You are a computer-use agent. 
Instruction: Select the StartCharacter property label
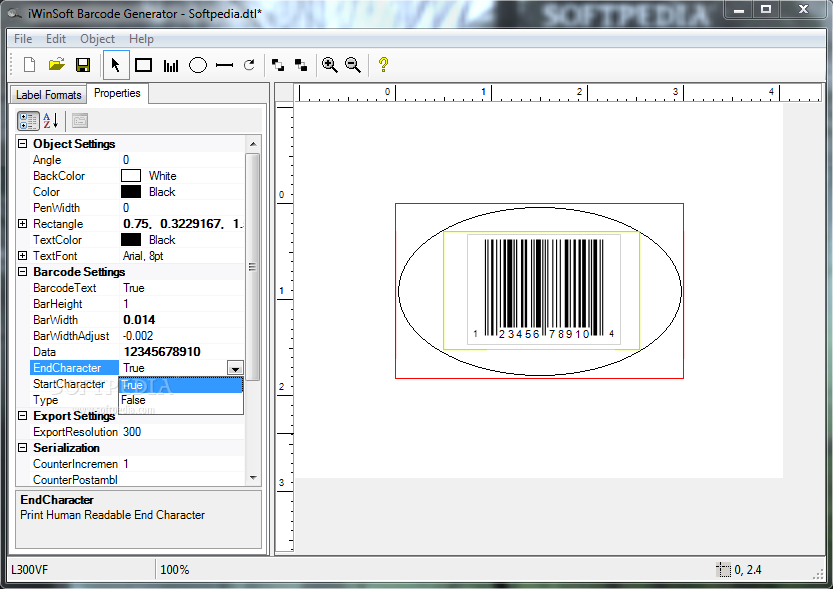point(69,383)
